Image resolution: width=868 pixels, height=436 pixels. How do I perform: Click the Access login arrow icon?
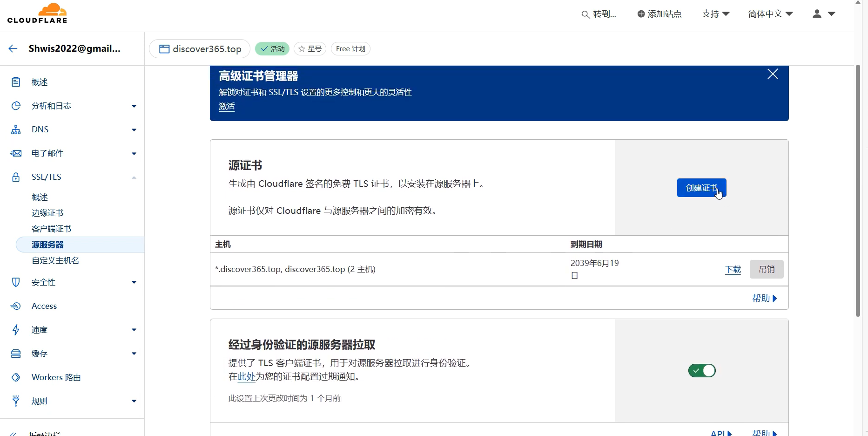16,306
